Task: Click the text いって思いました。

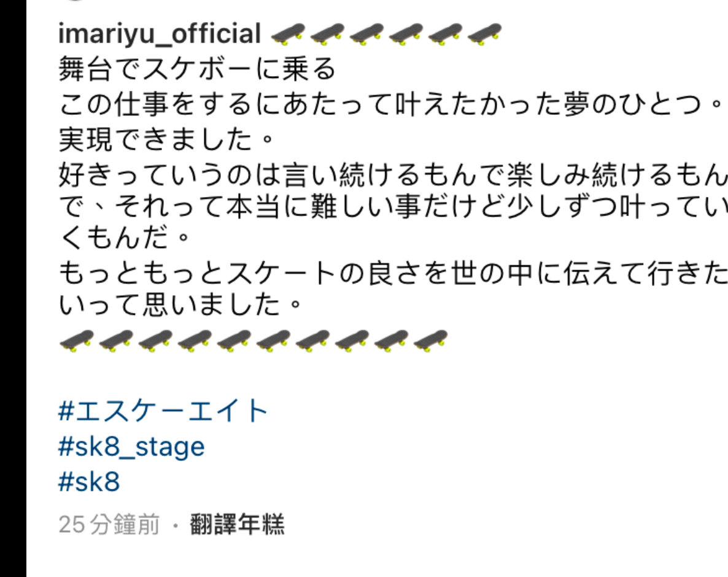Action: tap(180, 304)
